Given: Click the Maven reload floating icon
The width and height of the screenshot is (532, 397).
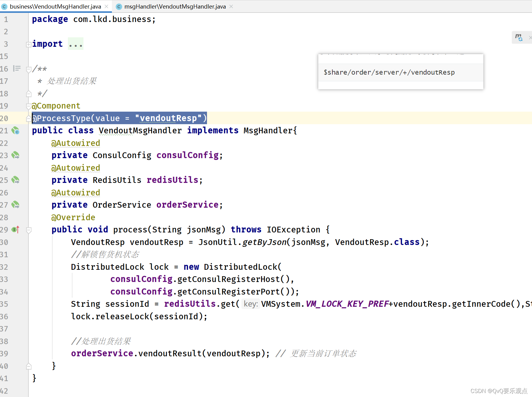Looking at the screenshot, I should tap(519, 37).
